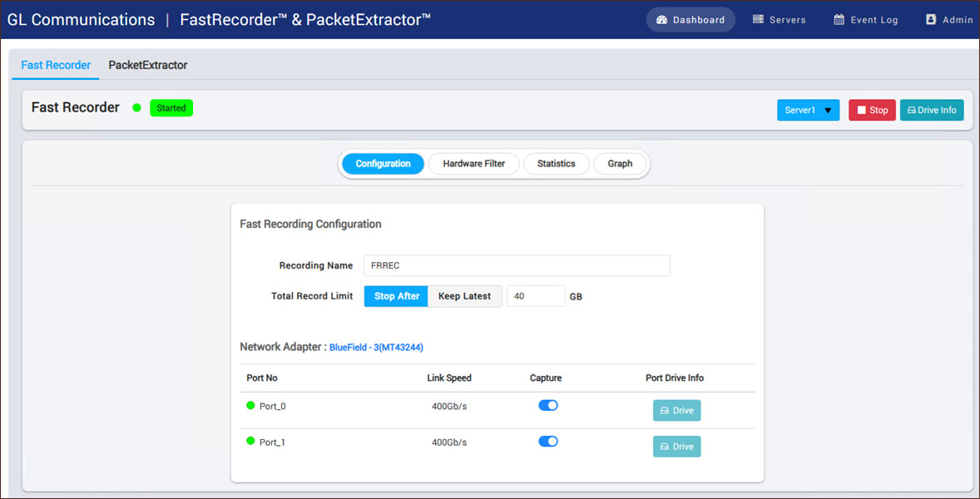Image resolution: width=980 pixels, height=499 pixels.
Task: Click the Recording Name field
Action: (x=517, y=265)
